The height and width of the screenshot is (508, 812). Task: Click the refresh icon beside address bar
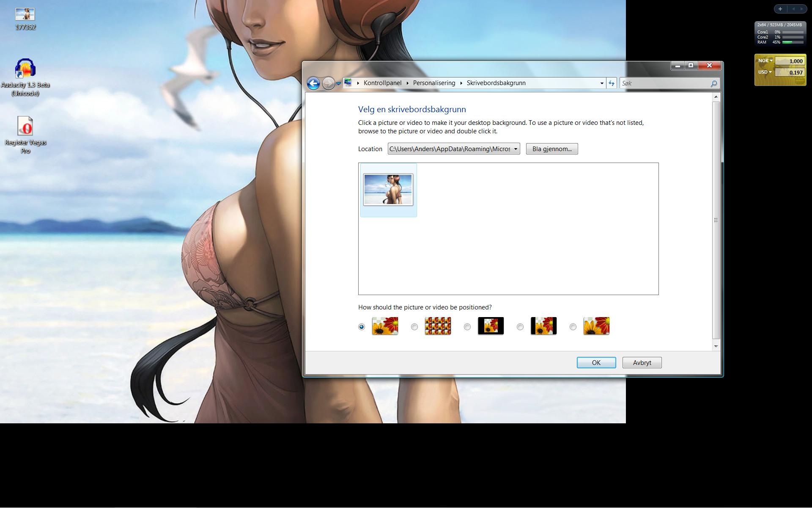612,83
